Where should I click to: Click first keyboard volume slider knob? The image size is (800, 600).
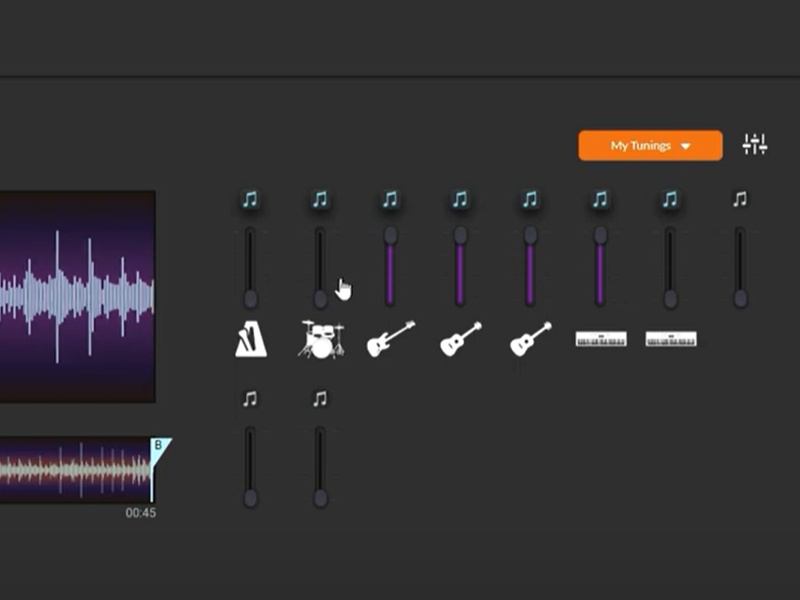coord(601,235)
